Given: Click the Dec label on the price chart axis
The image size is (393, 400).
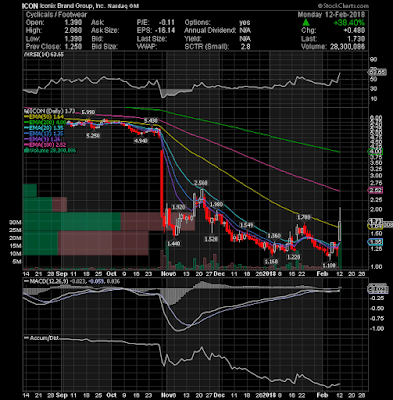Looking at the screenshot, I should coord(220,273).
